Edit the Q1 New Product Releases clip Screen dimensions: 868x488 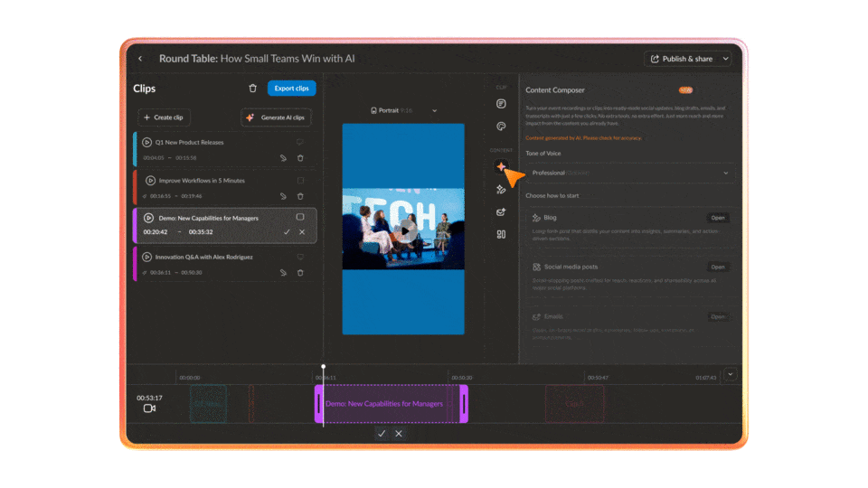tap(283, 158)
